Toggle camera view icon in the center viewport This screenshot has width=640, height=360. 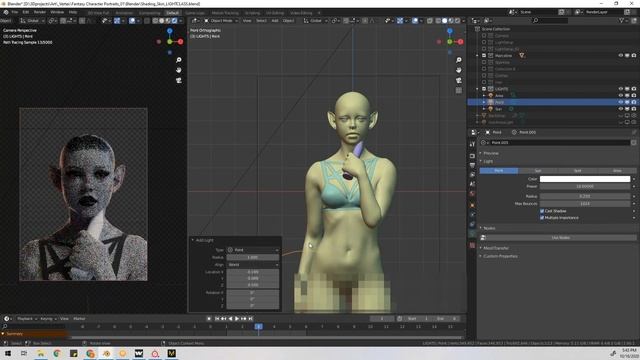pyautogui.click(x=459, y=80)
